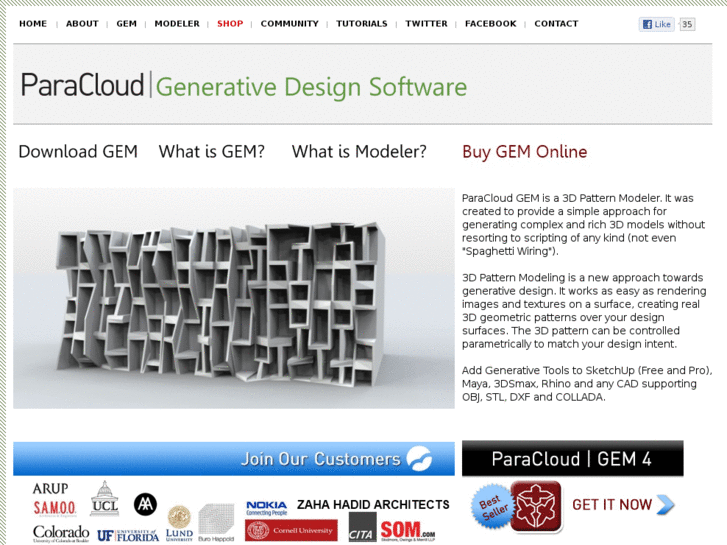Click the SAMOO logo
The image size is (727, 545).
pyautogui.click(x=55, y=508)
